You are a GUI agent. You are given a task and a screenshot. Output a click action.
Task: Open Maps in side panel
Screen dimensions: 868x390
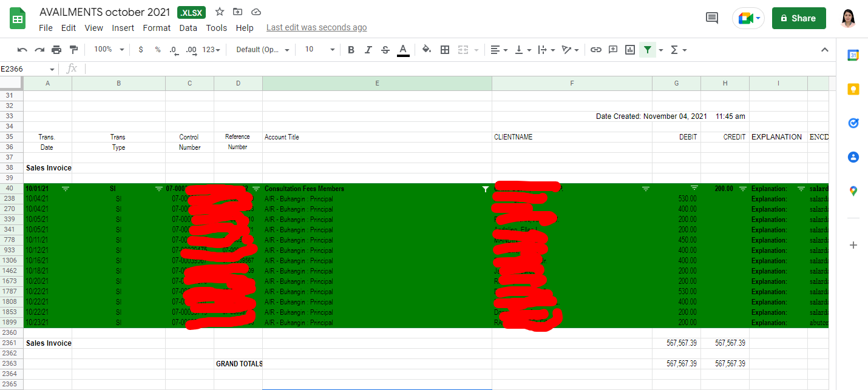coord(853,191)
